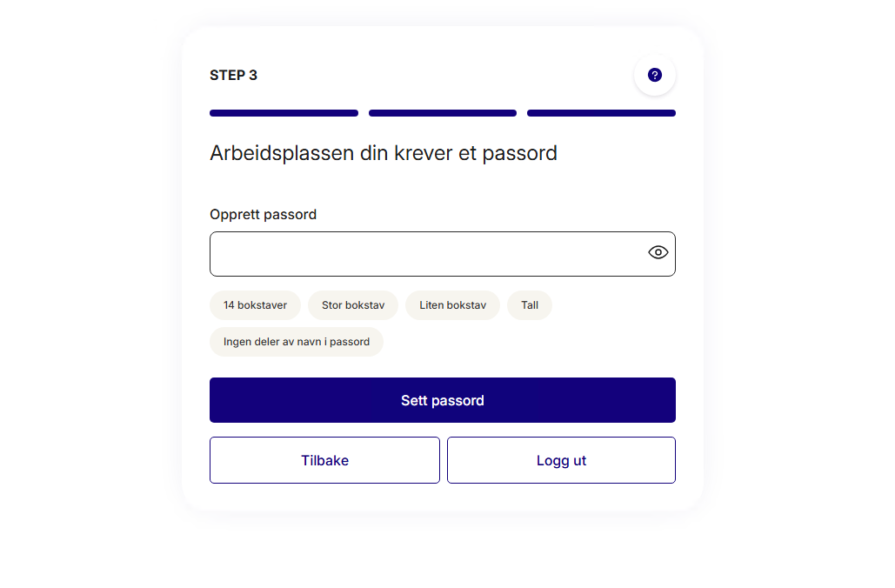Image resolution: width=895 pixels, height=588 pixels.
Task: Open the help question mark icon
Action: pos(655,75)
